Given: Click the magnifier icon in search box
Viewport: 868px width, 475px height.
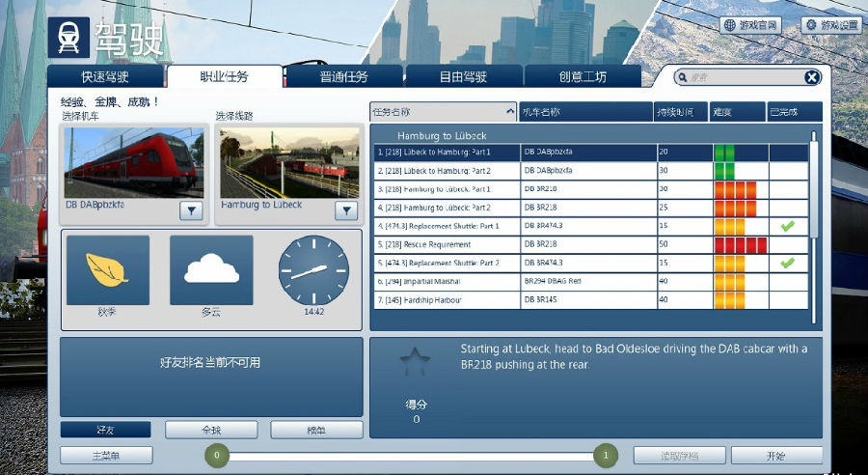Looking at the screenshot, I should click(683, 77).
